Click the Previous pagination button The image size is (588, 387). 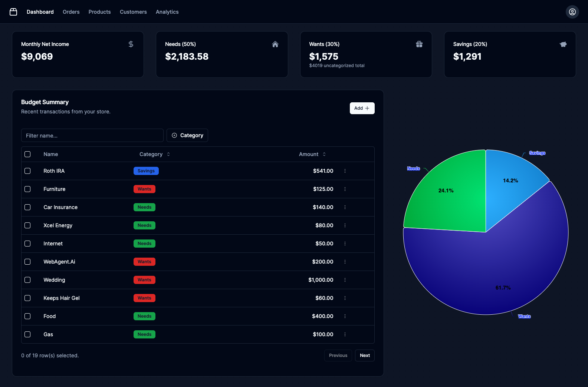pos(338,355)
